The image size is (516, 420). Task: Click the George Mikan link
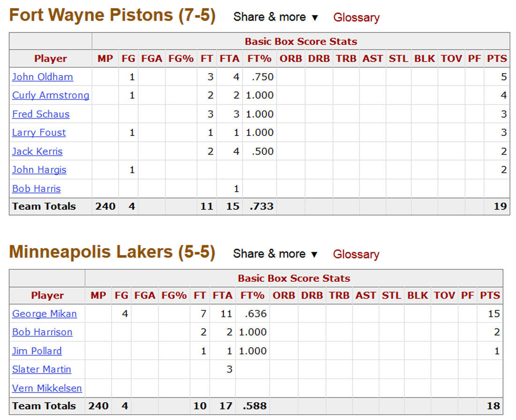[x=44, y=314]
